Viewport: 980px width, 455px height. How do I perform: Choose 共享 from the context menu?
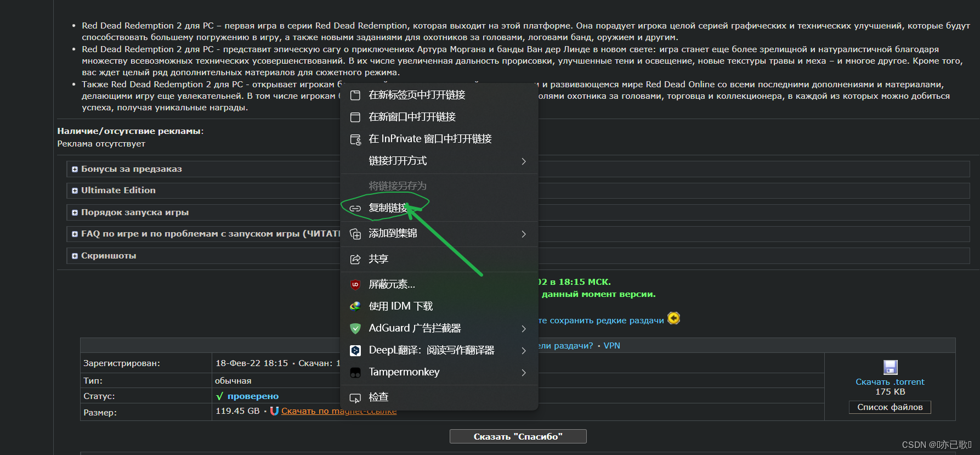click(x=439, y=259)
